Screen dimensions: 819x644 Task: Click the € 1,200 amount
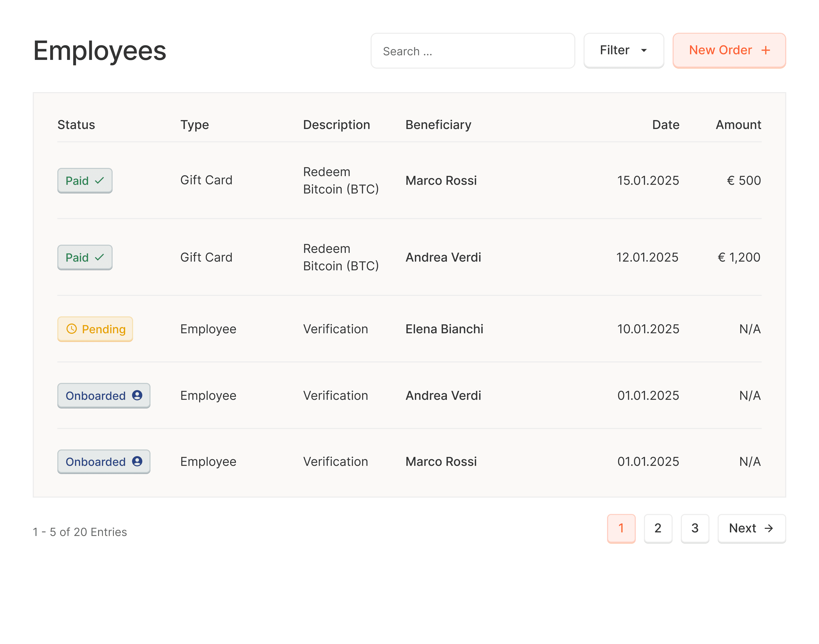point(739,257)
